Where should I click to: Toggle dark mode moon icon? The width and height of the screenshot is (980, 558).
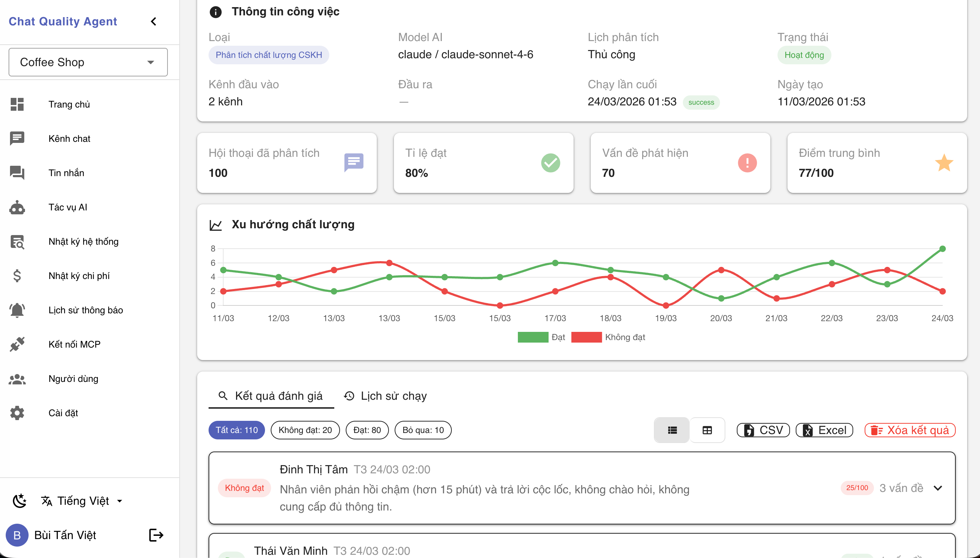point(20,500)
